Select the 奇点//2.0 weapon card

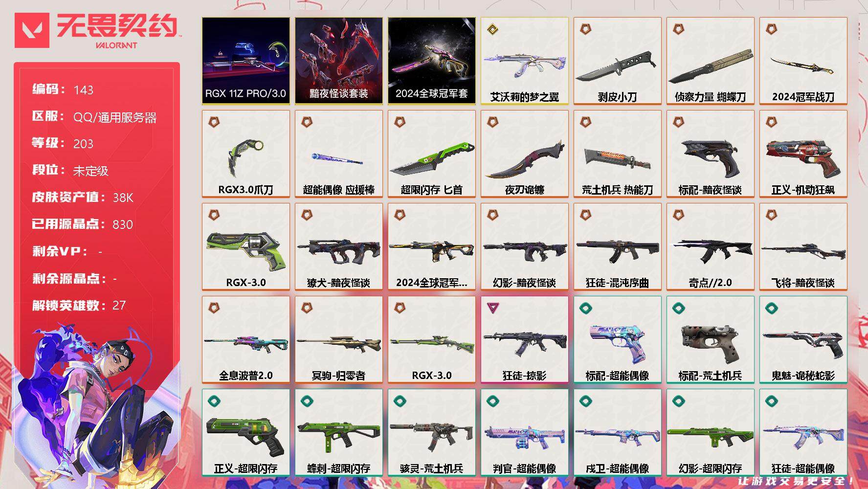point(710,246)
